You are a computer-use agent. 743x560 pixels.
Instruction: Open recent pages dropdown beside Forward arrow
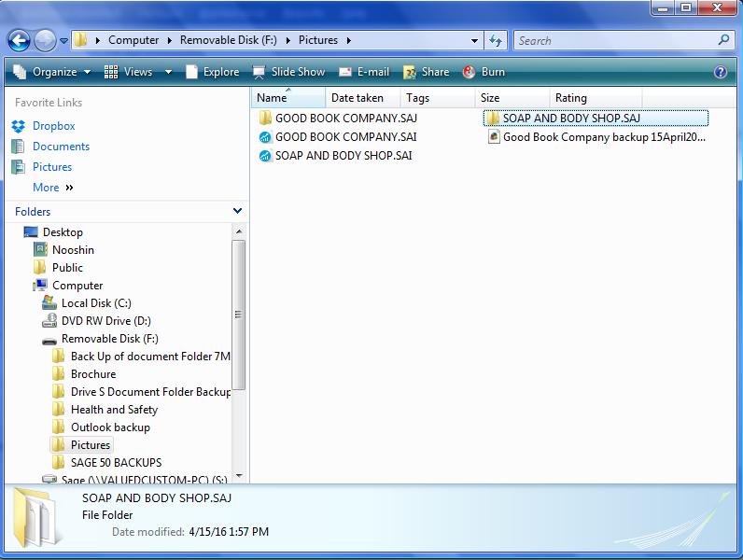click(64, 41)
